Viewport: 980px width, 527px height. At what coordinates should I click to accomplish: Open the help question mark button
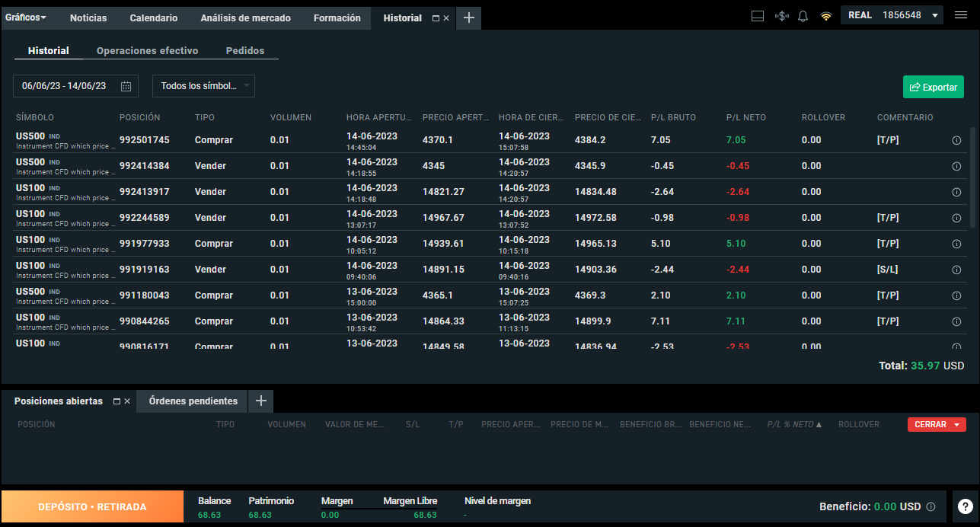point(966,506)
